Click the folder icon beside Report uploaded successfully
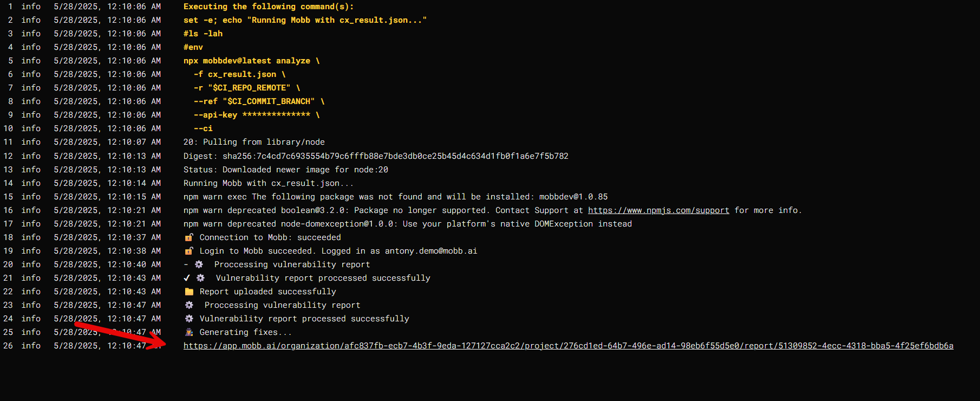The image size is (980, 401). (189, 292)
